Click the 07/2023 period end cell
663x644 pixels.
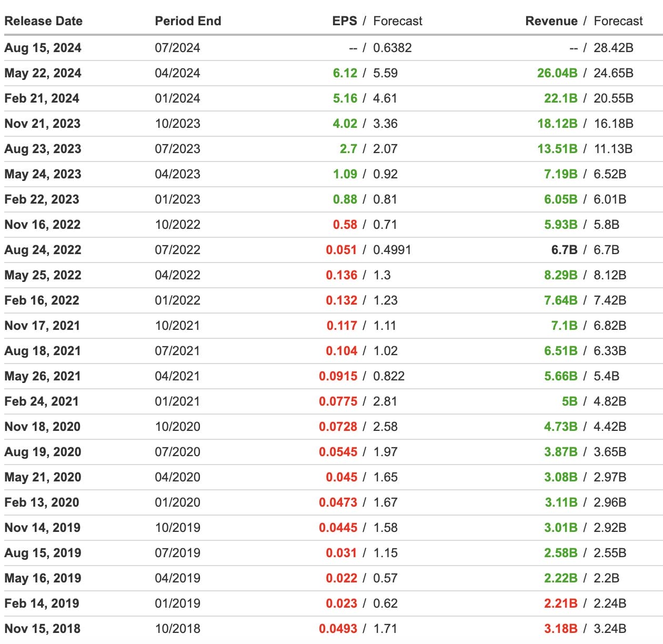(177, 149)
